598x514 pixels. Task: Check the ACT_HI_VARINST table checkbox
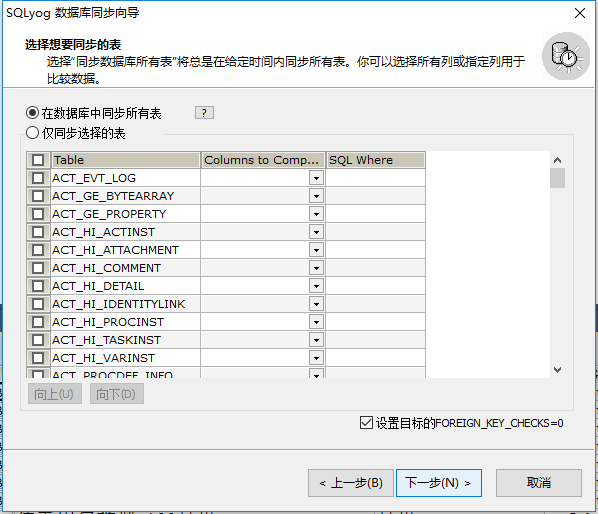tap(38, 358)
